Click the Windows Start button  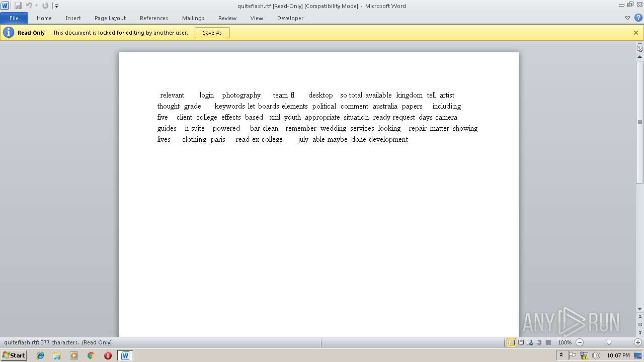pos(14,355)
